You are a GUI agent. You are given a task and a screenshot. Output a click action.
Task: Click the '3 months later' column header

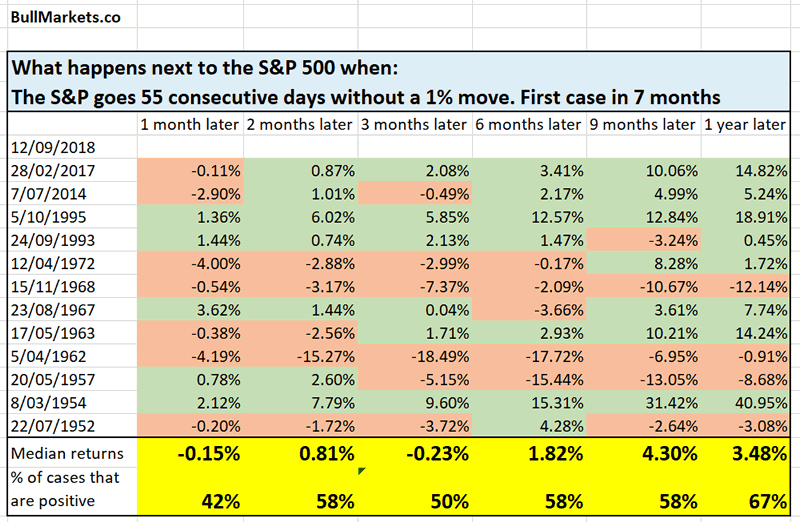tap(416, 124)
